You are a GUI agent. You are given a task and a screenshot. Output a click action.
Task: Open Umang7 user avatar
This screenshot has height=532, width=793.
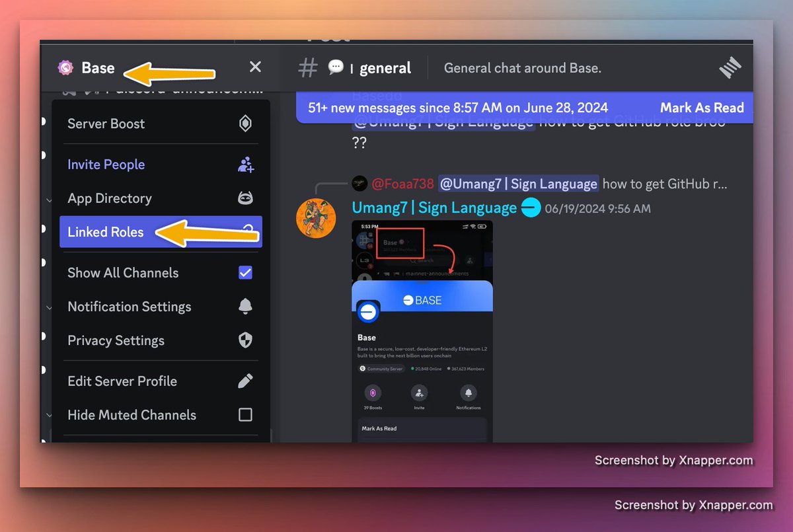pyautogui.click(x=316, y=217)
